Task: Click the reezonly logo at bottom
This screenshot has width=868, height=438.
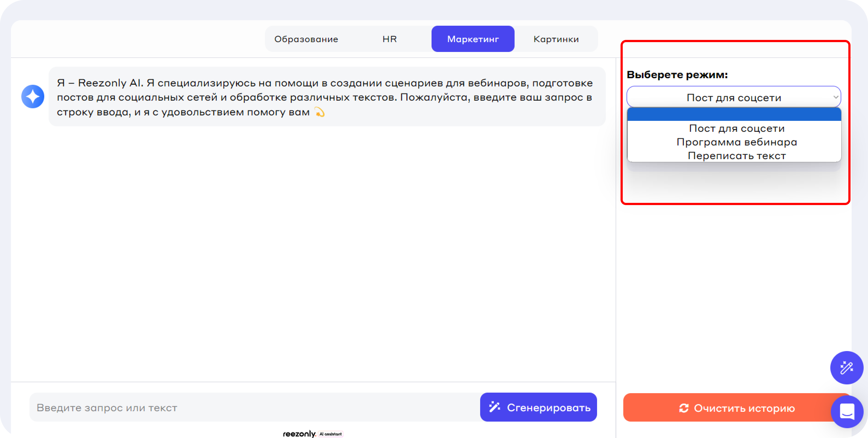Action: 299,434
